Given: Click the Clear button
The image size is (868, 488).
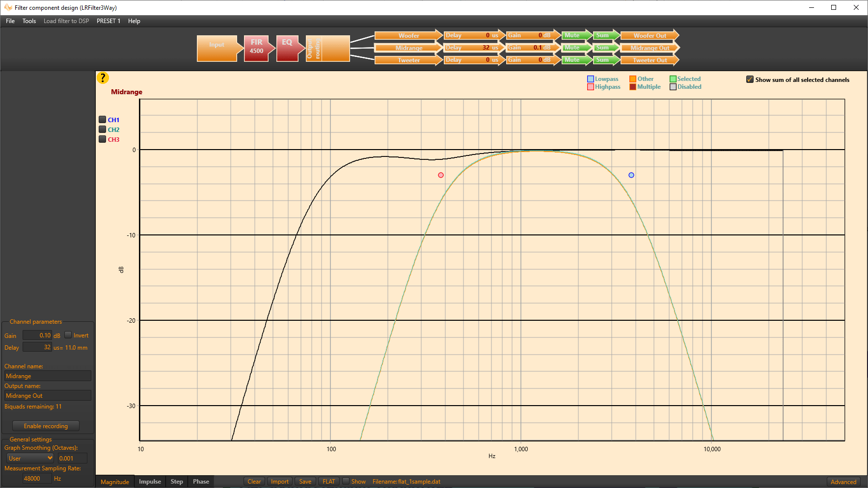Looking at the screenshot, I should (254, 482).
